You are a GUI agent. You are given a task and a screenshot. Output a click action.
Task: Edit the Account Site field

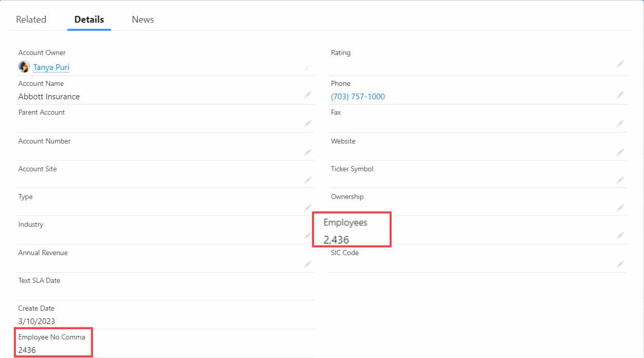(x=308, y=180)
